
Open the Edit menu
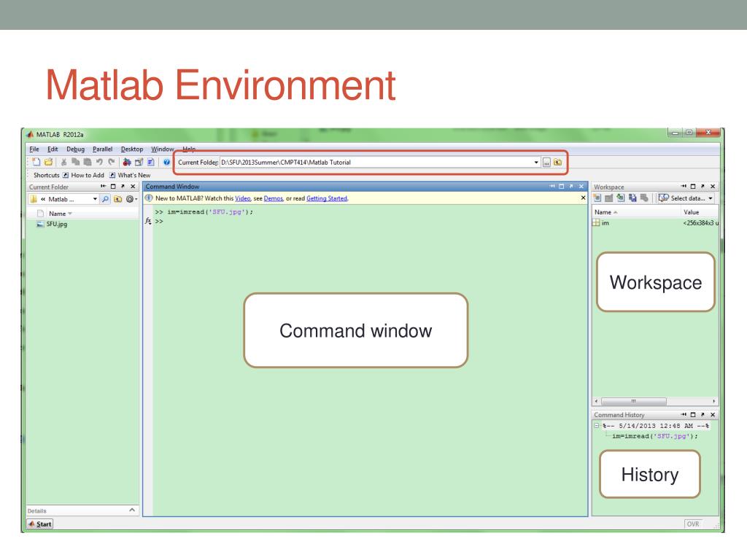pos(53,149)
